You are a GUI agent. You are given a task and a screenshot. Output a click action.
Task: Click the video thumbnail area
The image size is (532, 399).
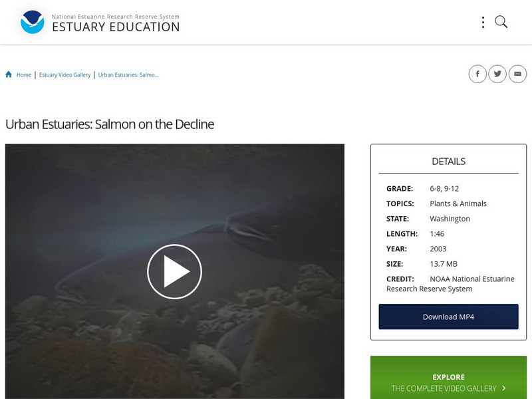coord(175,271)
